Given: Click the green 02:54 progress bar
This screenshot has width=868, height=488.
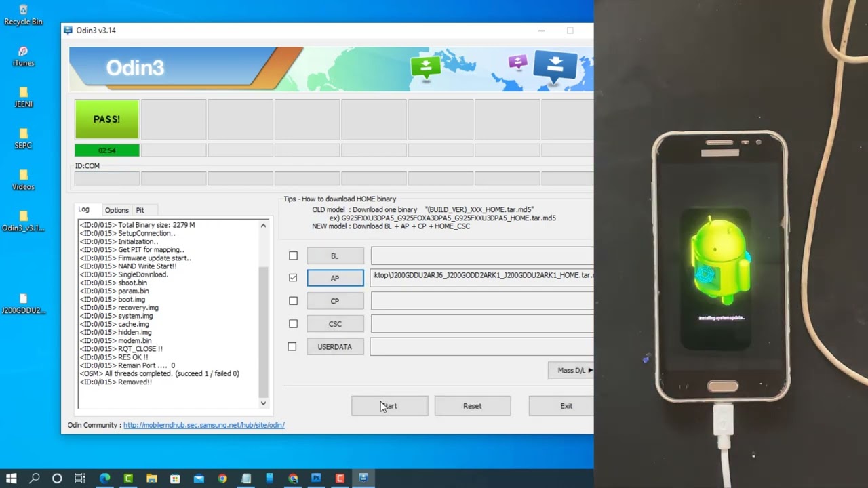Looking at the screenshot, I should (106, 150).
